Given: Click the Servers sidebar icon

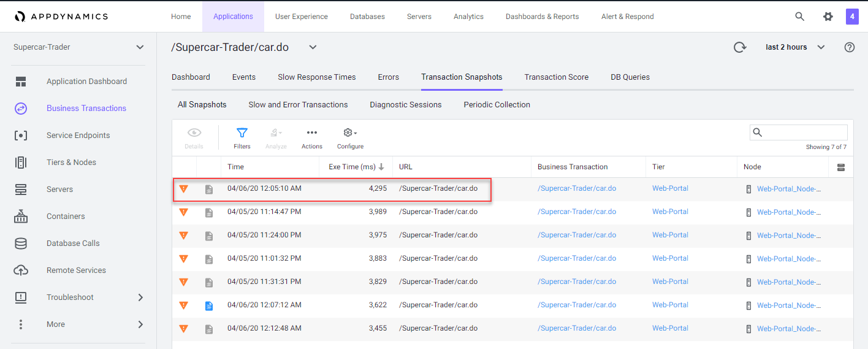Looking at the screenshot, I should 21,190.
